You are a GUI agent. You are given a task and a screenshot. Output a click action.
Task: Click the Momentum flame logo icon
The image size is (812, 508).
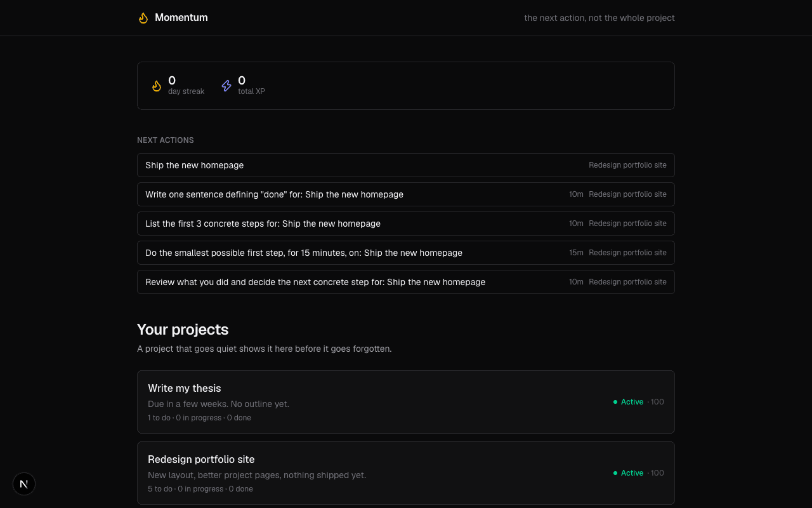click(143, 18)
